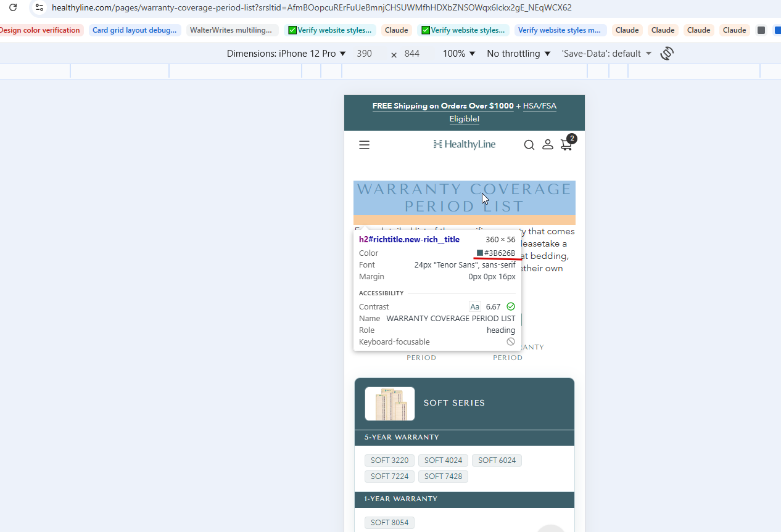The height and width of the screenshot is (532, 781).
Task: Choose the SOFT 7224 model tag
Action: (389, 477)
